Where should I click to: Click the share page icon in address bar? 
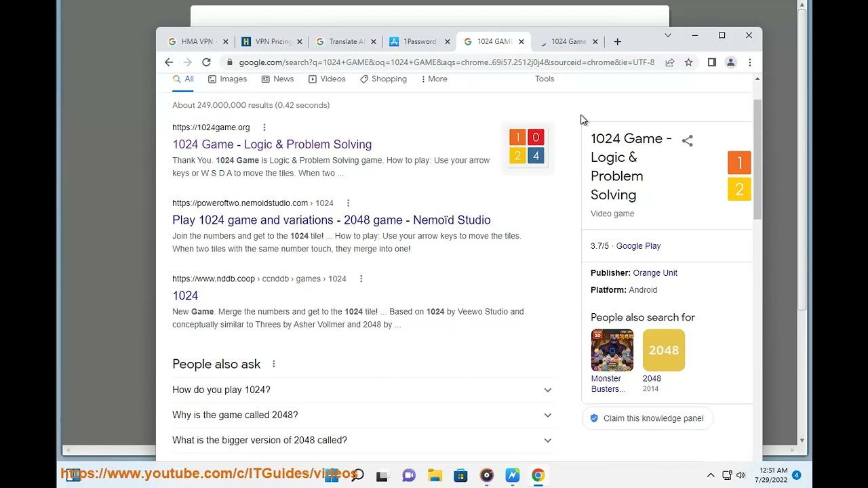(670, 62)
